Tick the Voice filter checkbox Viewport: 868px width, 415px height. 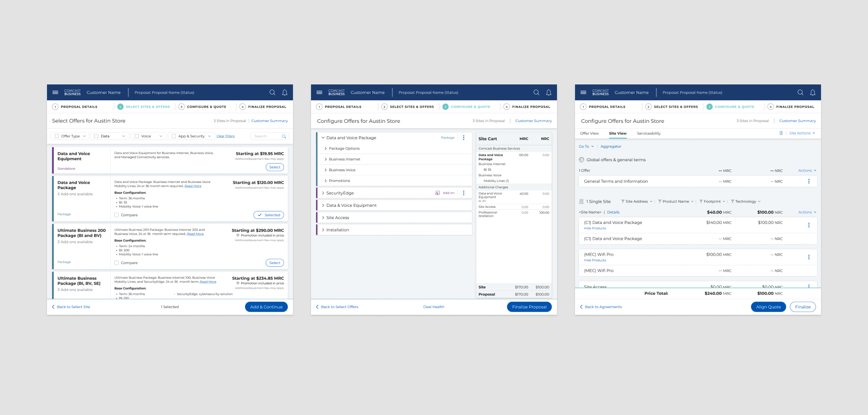(137, 136)
